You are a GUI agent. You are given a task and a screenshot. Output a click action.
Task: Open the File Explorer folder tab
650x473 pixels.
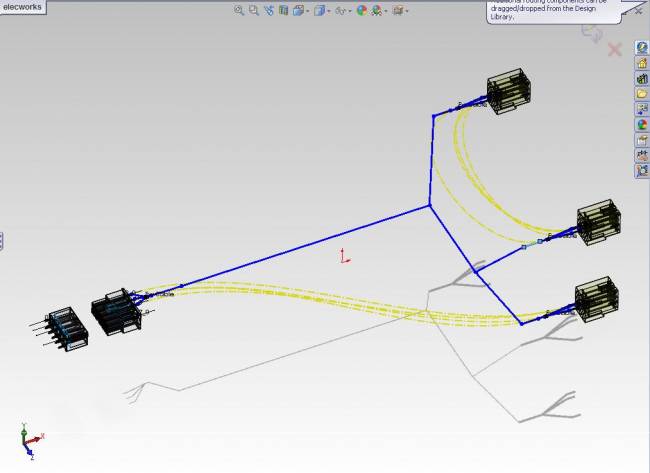coord(642,94)
